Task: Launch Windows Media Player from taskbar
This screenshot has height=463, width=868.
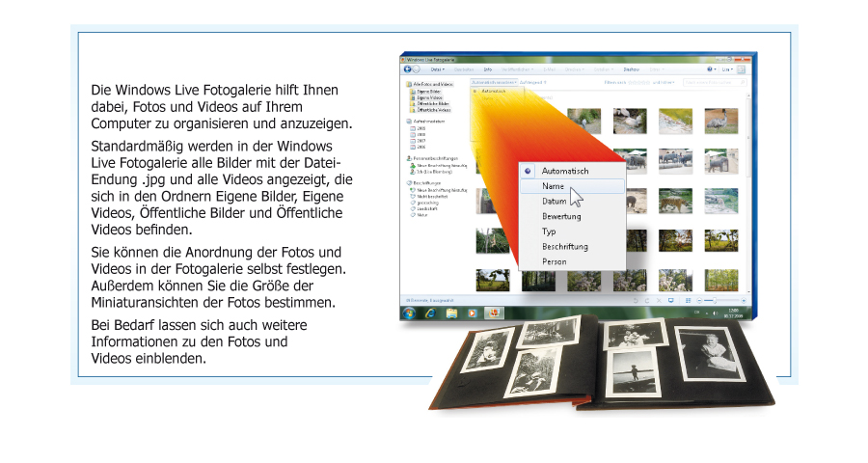Action: (472, 314)
